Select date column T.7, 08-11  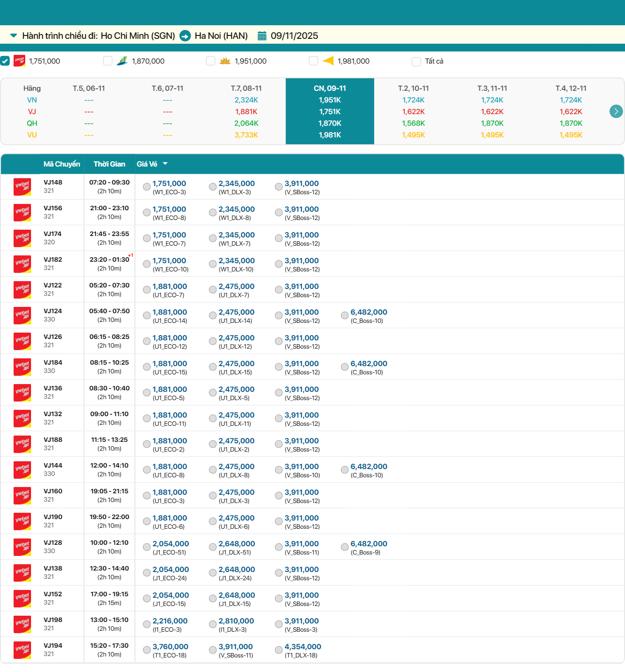click(x=246, y=88)
